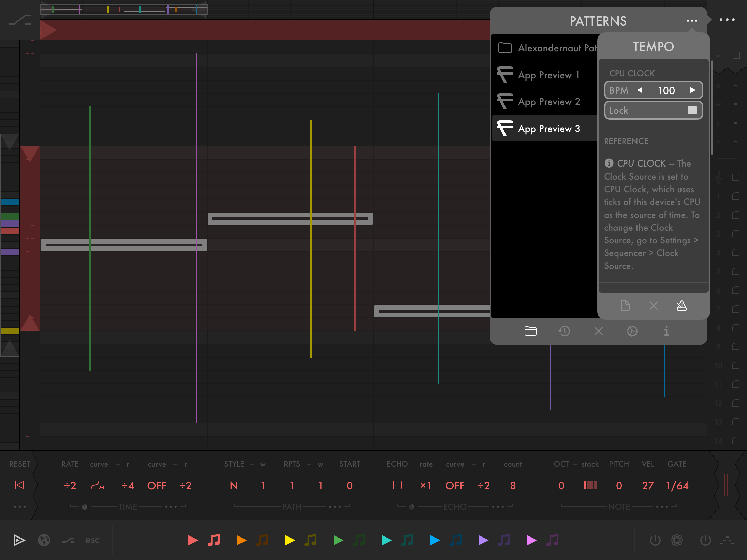Click the red play track arrow
Viewport: 747px width, 560px height.
193,540
